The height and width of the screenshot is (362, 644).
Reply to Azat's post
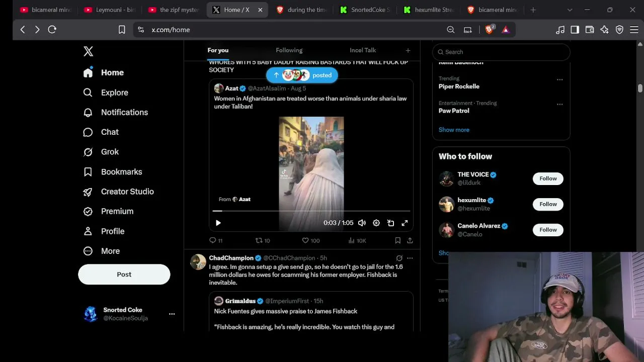click(x=215, y=240)
